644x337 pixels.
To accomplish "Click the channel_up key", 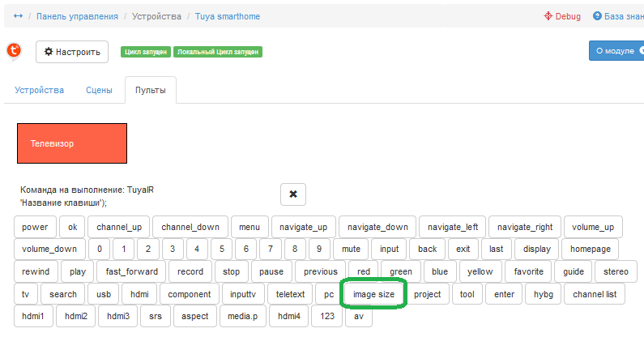I will coord(119,227).
